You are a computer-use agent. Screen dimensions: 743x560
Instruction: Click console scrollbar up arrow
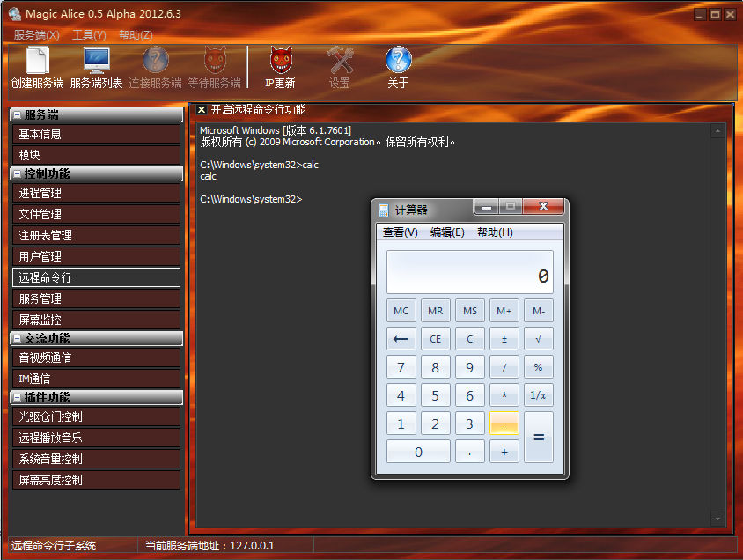tap(717, 131)
